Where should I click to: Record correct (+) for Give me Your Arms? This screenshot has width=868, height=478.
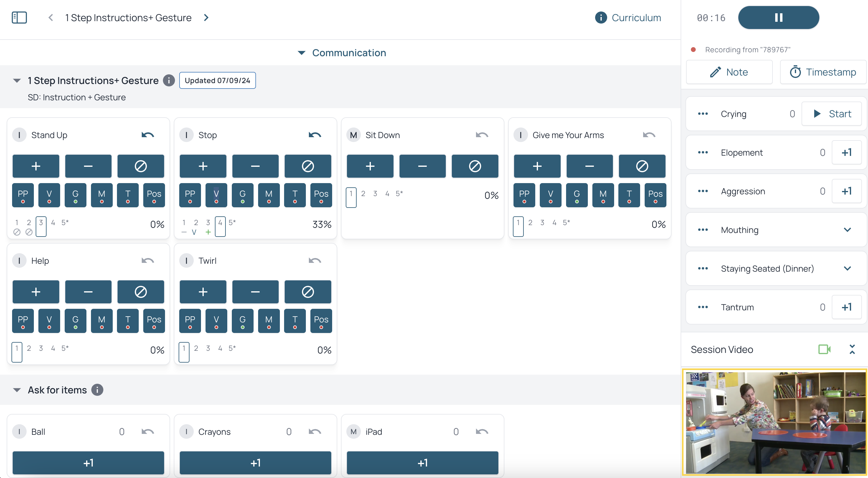pos(537,166)
